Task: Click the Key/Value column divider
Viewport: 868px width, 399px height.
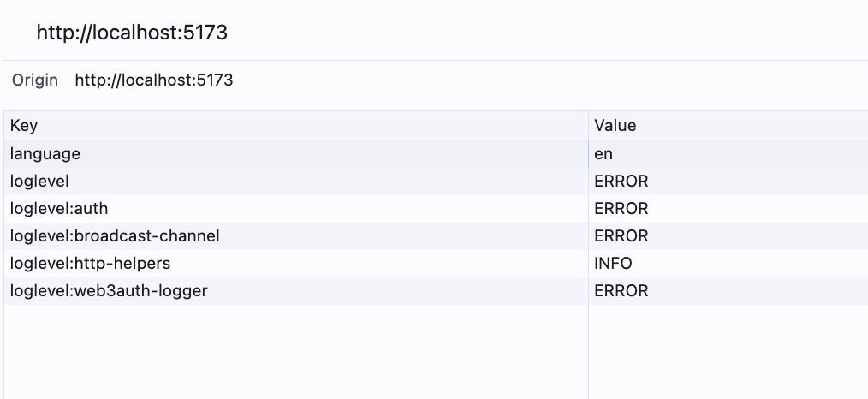Action: click(x=588, y=126)
